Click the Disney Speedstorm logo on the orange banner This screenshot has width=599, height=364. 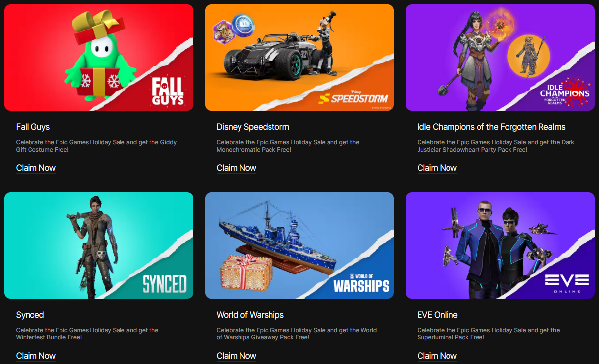coord(353,97)
